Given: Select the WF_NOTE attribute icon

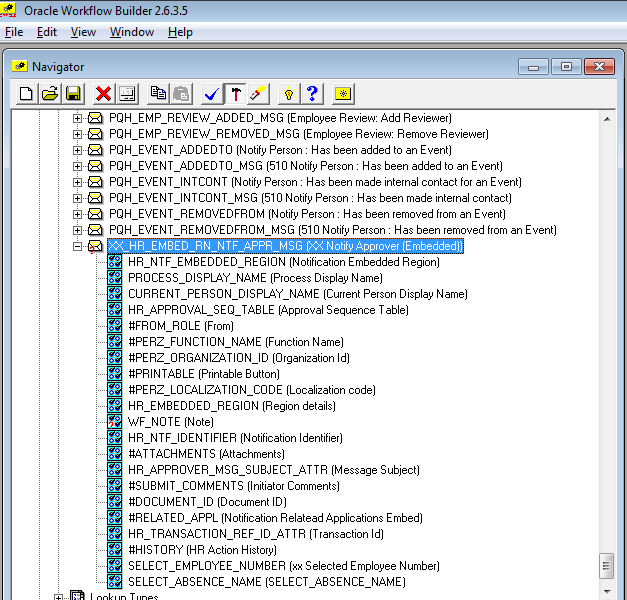Looking at the screenshot, I should [x=115, y=422].
